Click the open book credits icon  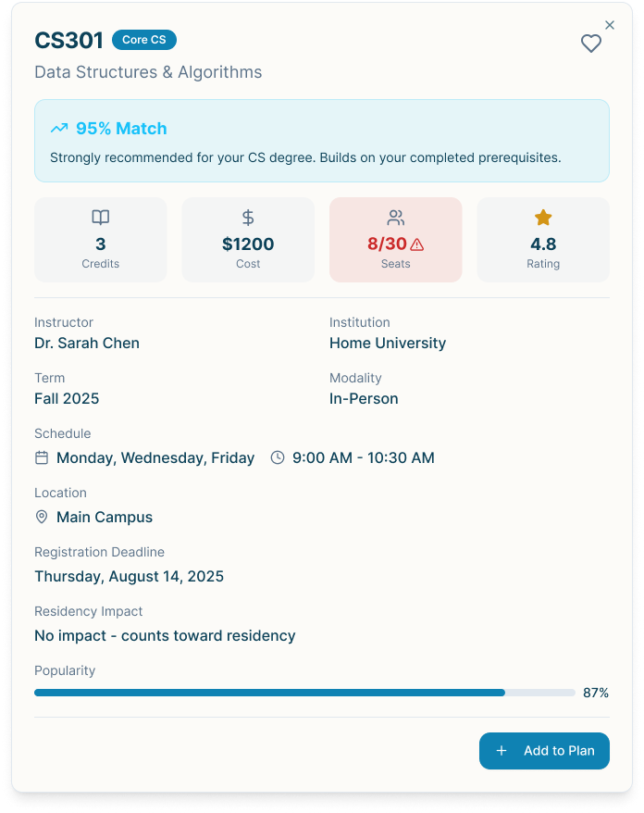tap(100, 218)
